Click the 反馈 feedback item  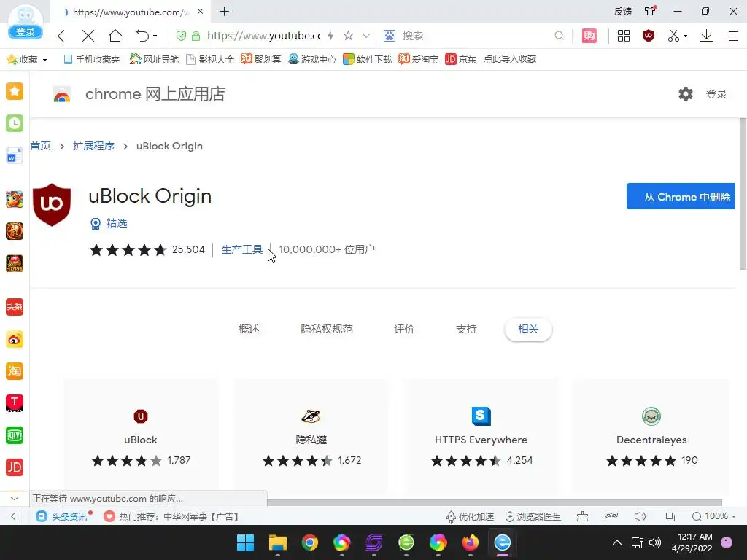pyautogui.click(x=623, y=12)
